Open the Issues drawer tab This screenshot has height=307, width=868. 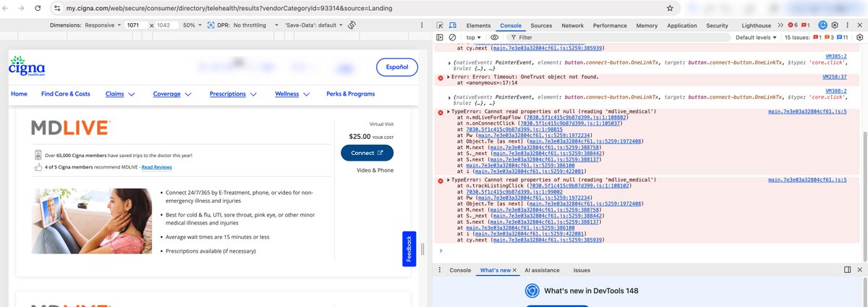[582, 270]
